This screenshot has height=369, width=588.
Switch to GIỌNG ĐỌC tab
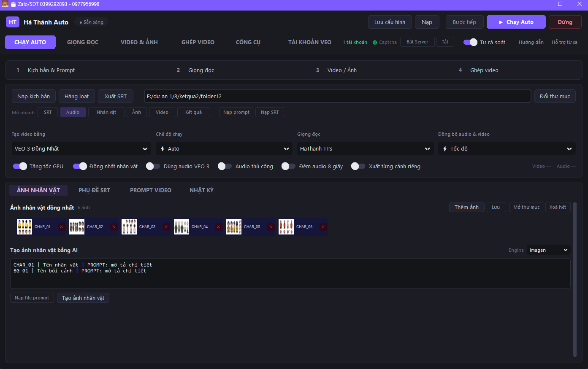tap(83, 42)
